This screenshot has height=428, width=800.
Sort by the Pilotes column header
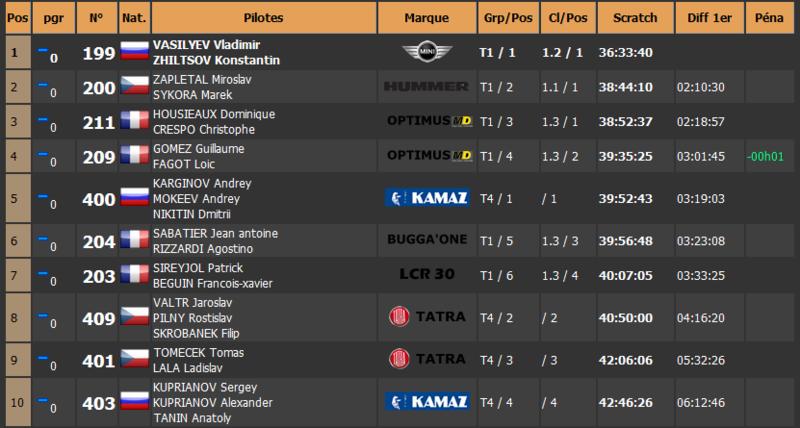[x=264, y=18]
